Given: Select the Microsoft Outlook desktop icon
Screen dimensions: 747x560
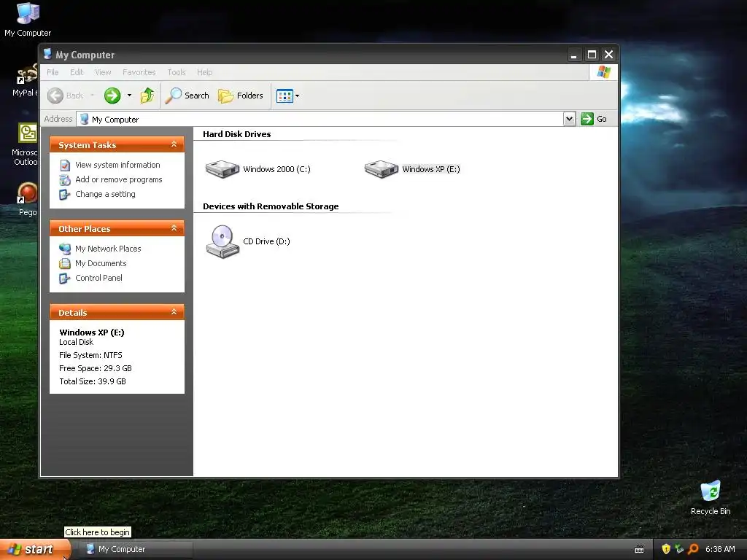Looking at the screenshot, I should coord(26,144).
